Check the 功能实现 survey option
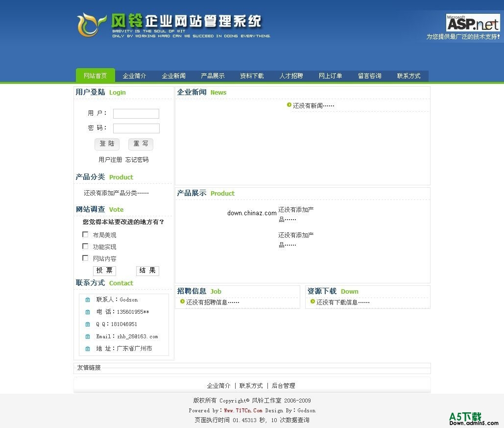 tap(85, 246)
